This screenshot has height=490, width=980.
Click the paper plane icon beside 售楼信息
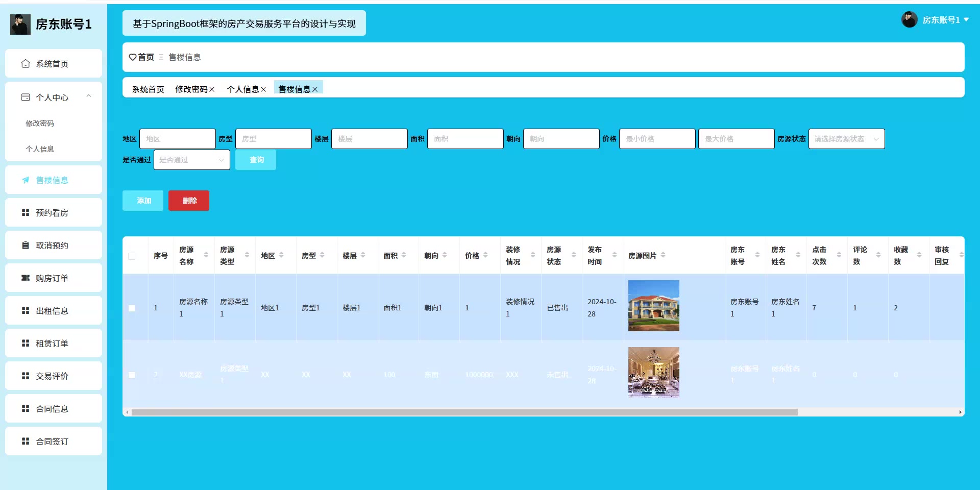coord(26,180)
